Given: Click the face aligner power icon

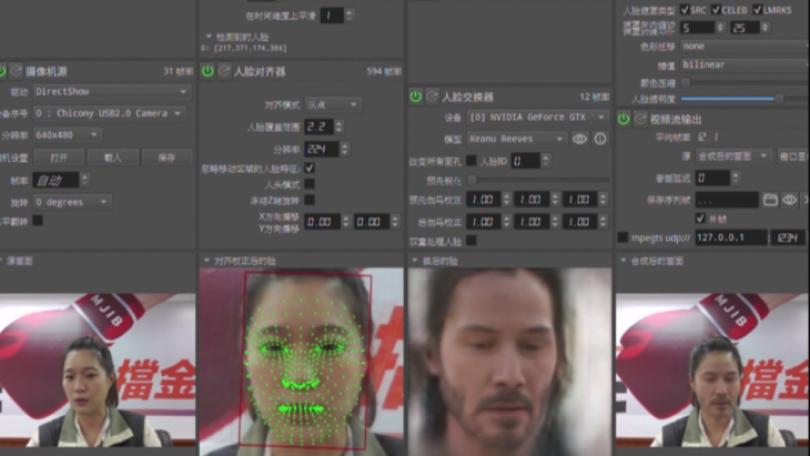Looking at the screenshot, I should click(207, 71).
